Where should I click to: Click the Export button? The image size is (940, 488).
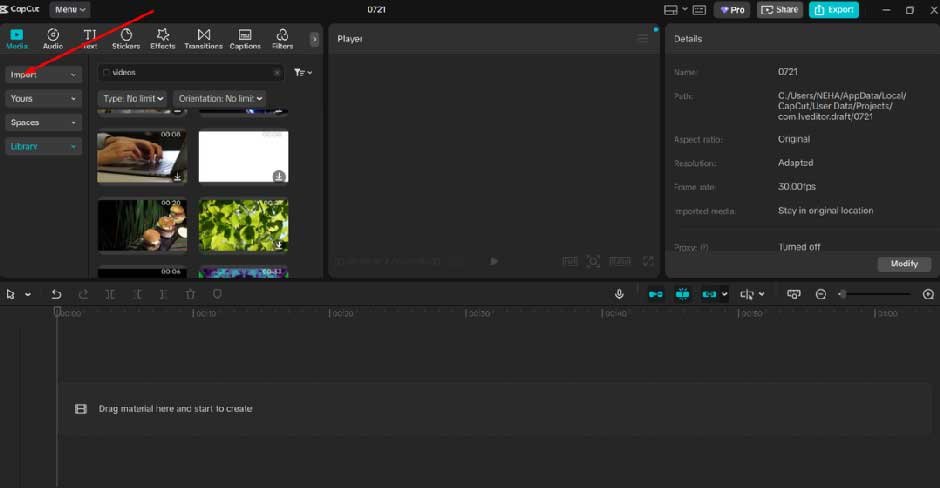pos(833,10)
